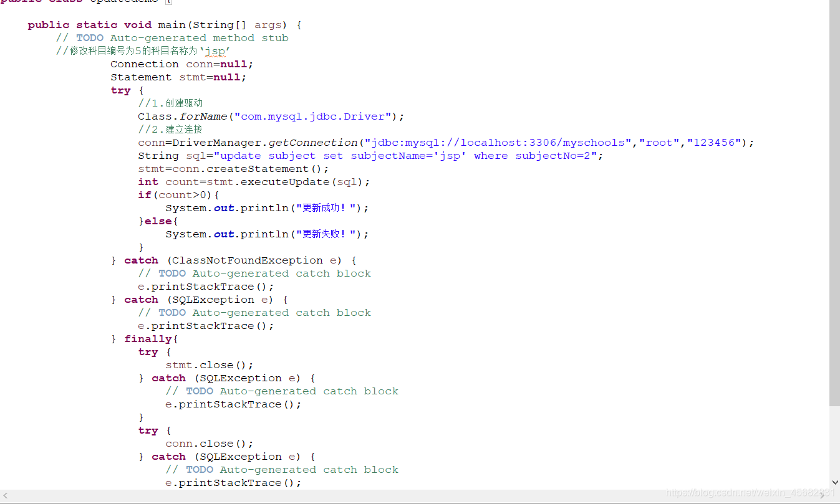Click the println "更新成功！" line
Viewport: 840px width, 504px height.
click(267, 208)
